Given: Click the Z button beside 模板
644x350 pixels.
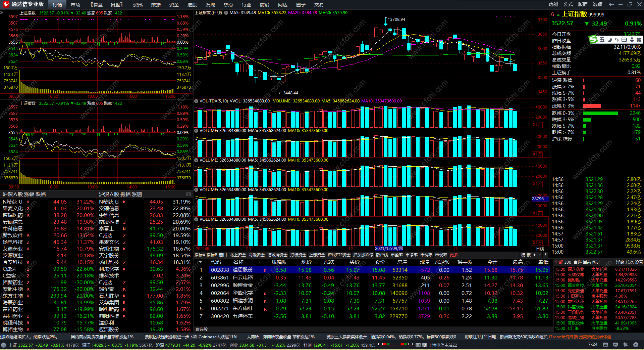Looking at the screenshot, I should tap(545, 255).
